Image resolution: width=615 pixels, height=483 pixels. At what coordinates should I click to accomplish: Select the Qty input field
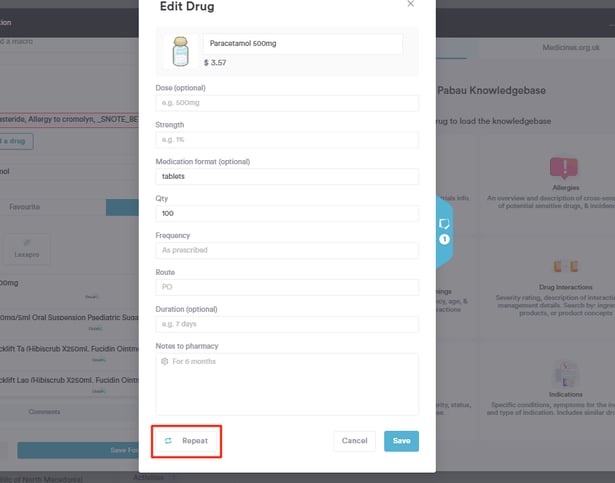(x=287, y=214)
